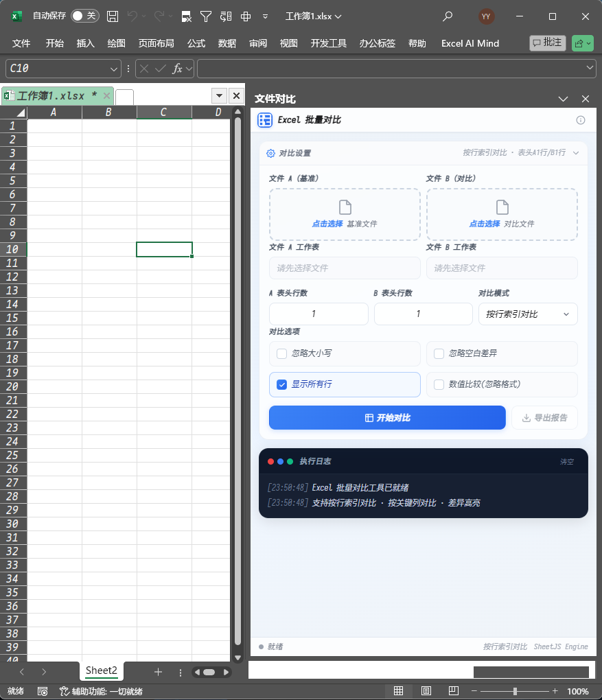Open the share button dropdown arrow
This screenshot has height=700, width=602.
point(588,43)
